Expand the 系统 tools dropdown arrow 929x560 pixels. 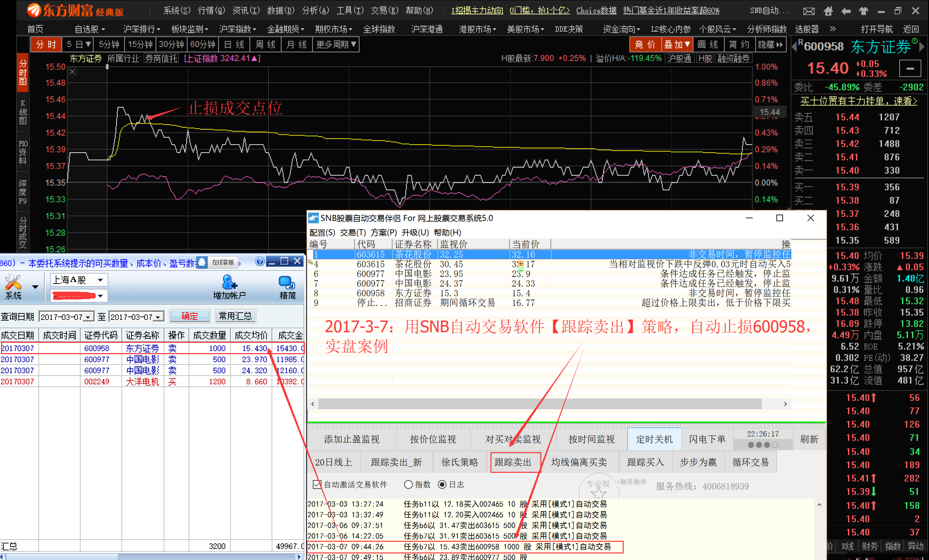[x=35, y=287]
